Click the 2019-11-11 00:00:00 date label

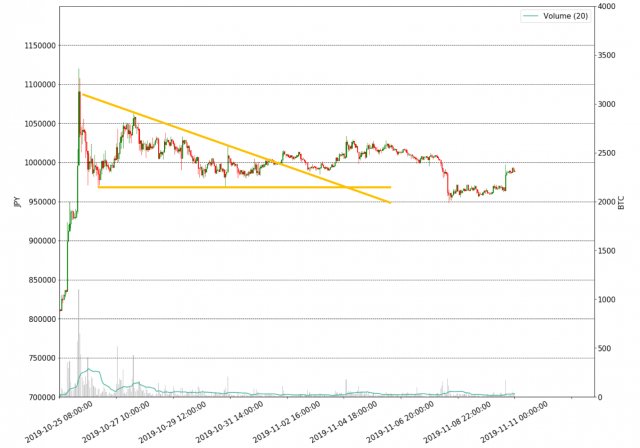[x=517, y=422]
